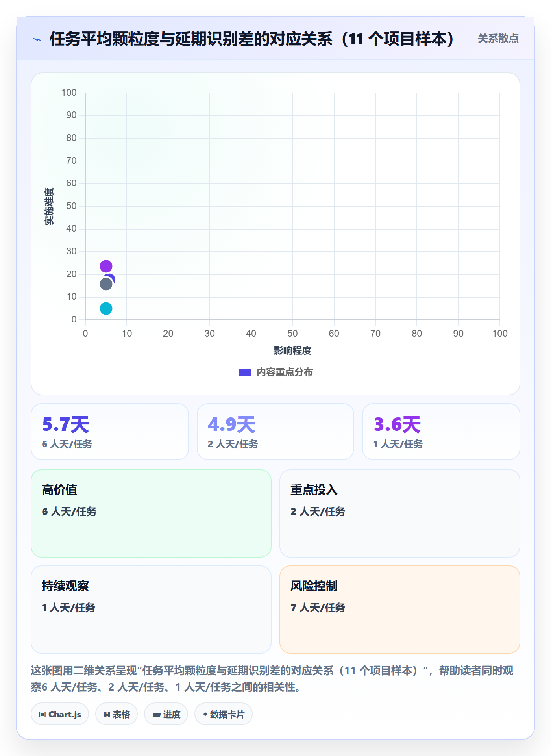This screenshot has height=756, width=551.
Task: Open the 5.7天 stat card
Action: 110,432
